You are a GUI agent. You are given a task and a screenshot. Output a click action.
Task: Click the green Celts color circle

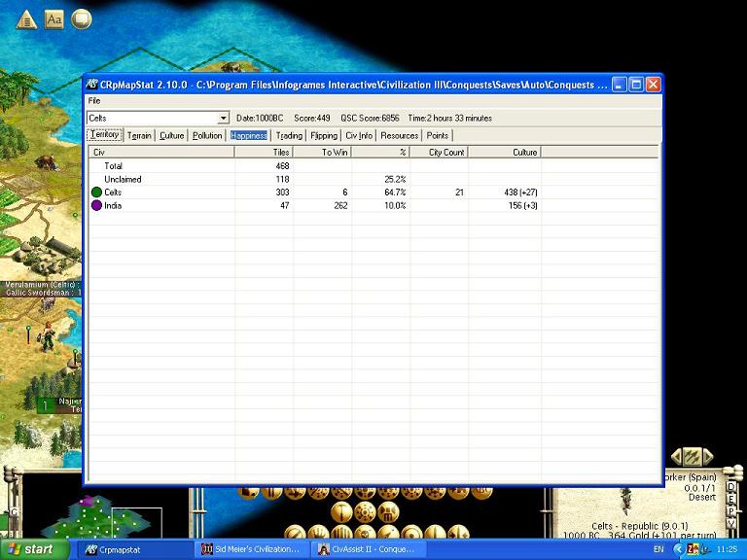96,192
